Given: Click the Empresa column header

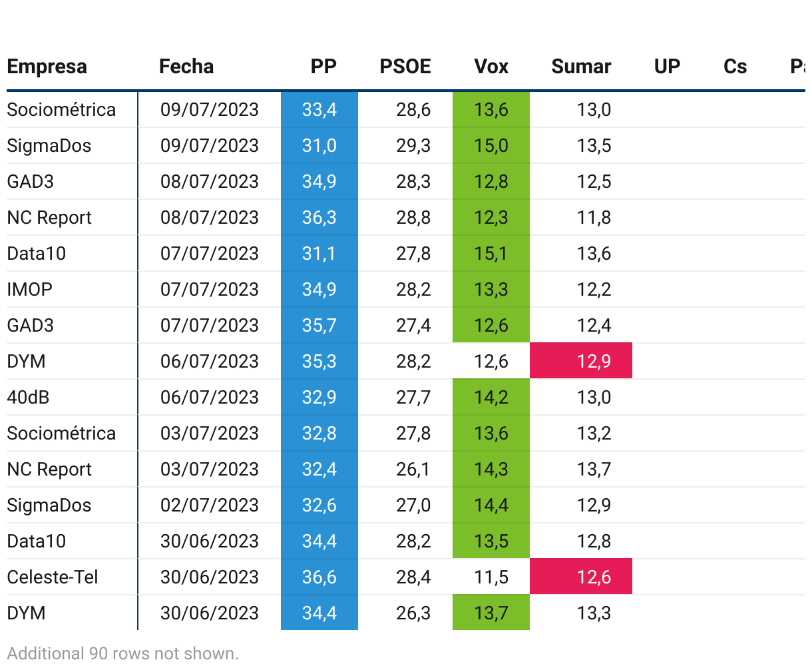Looking at the screenshot, I should 47,67.
